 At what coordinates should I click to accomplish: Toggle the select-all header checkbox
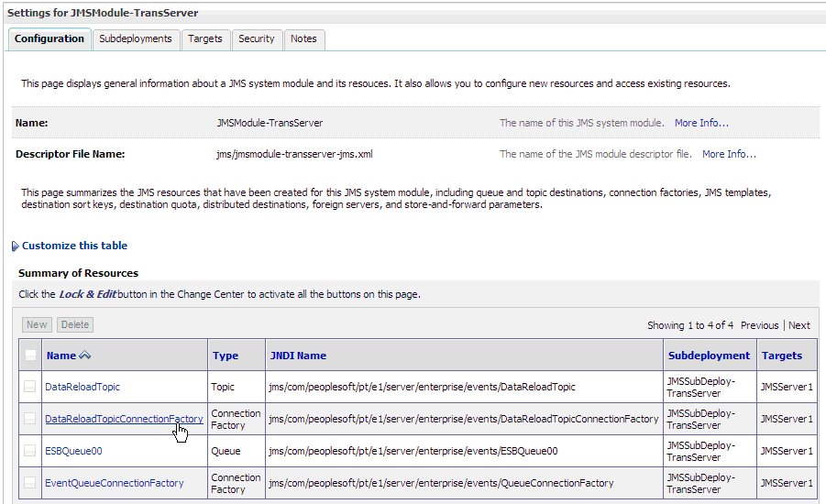(x=30, y=356)
